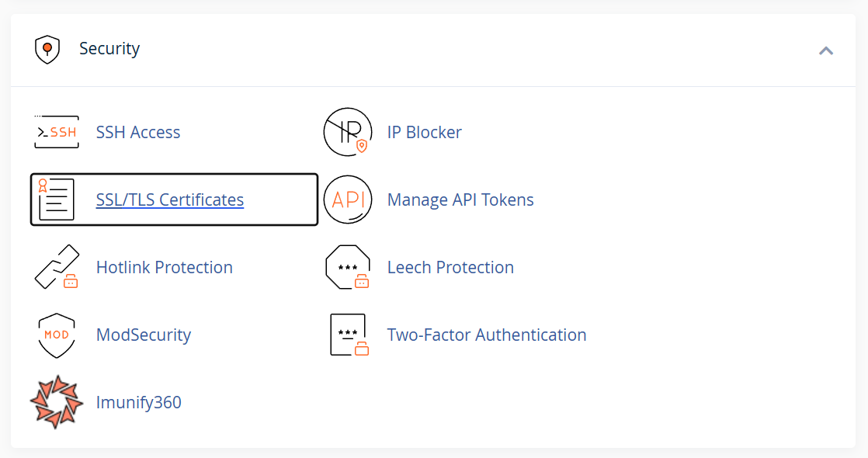Click the Security section shield icon
This screenshot has width=868, height=458.
(x=47, y=49)
